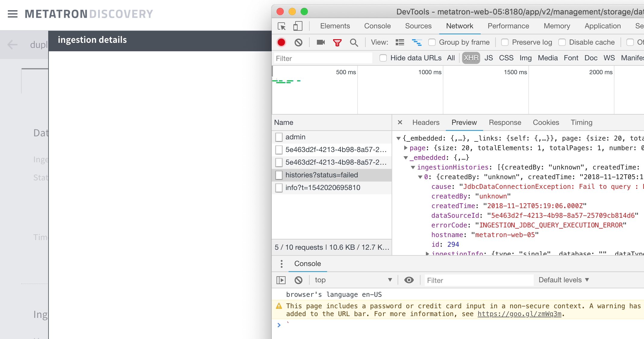Open the Default levels dropdown

pos(563,280)
